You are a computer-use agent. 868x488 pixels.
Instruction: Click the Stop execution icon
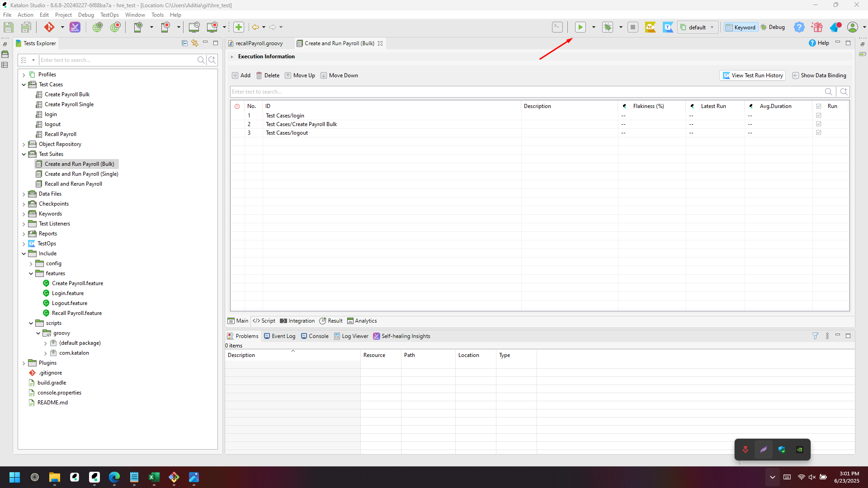click(633, 27)
